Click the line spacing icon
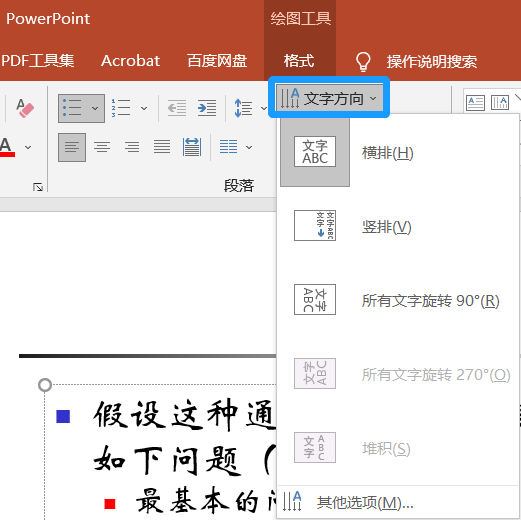This screenshot has height=520, width=521. 243,108
